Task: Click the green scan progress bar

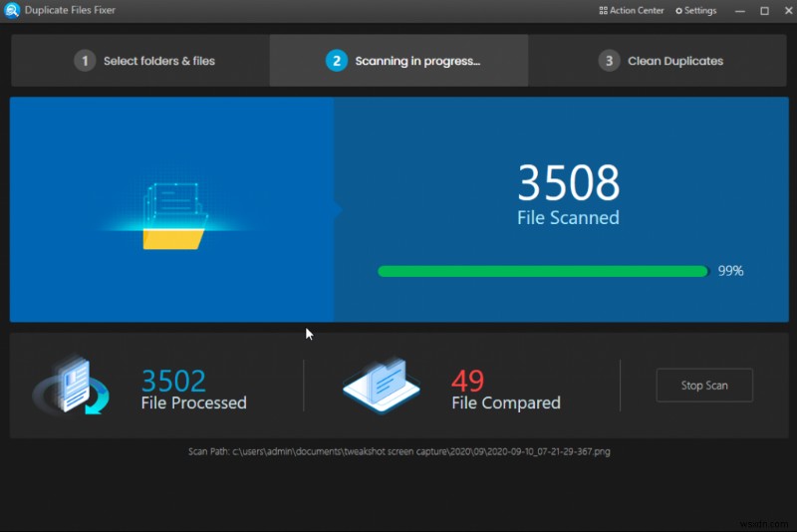Action: (x=543, y=271)
